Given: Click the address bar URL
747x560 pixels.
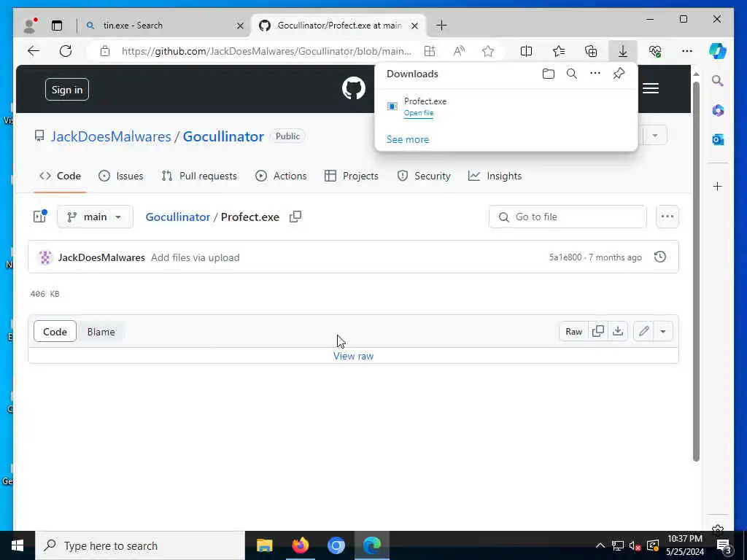Looking at the screenshot, I should pos(266,51).
